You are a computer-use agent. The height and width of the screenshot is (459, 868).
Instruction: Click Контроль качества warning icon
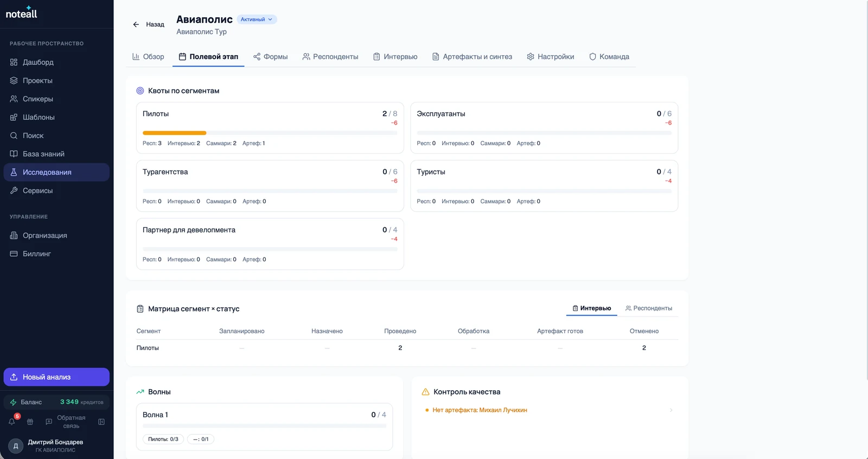(425, 392)
